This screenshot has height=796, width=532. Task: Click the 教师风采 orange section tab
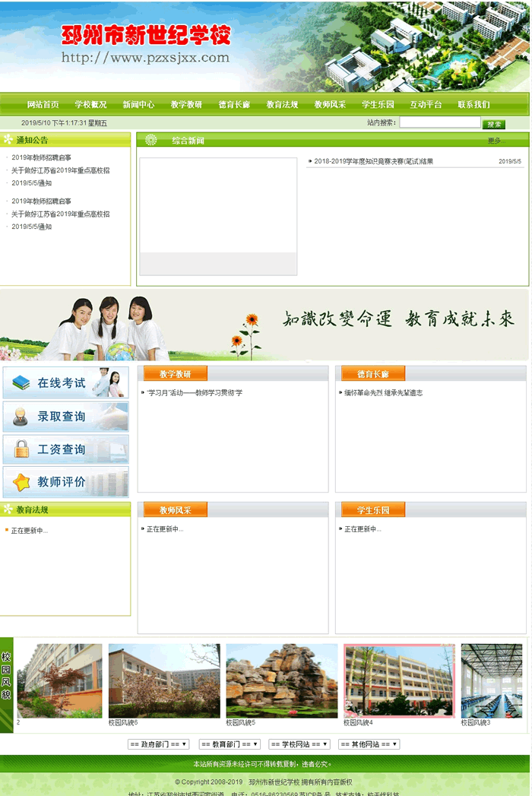175,509
